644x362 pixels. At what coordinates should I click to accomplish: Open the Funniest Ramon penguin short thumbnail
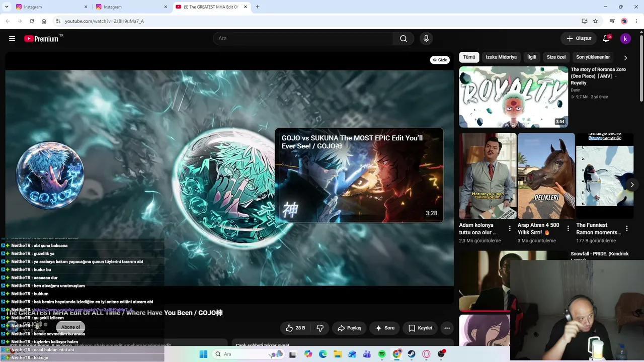(604, 176)
